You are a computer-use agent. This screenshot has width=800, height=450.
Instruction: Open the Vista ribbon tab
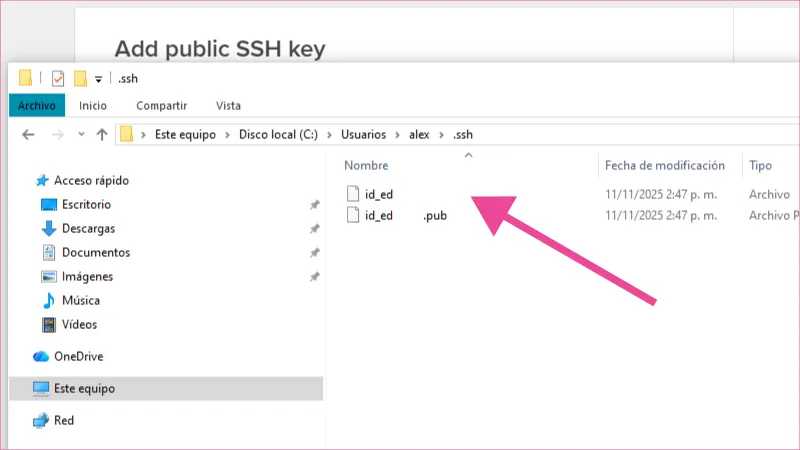coord(228,105)
